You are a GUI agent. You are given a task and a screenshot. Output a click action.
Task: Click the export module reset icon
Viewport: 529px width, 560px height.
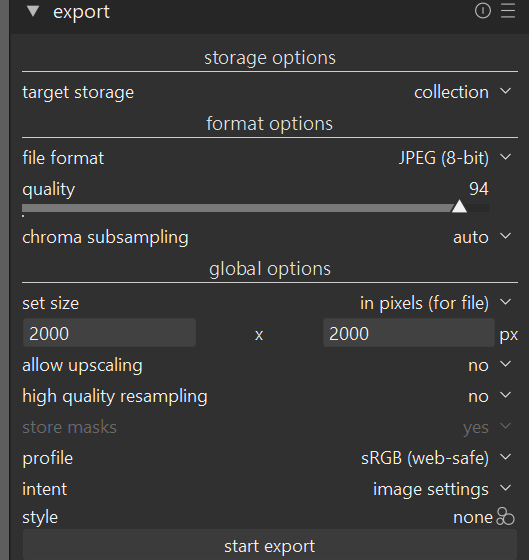pyautogui.click(x=483, y=11)
